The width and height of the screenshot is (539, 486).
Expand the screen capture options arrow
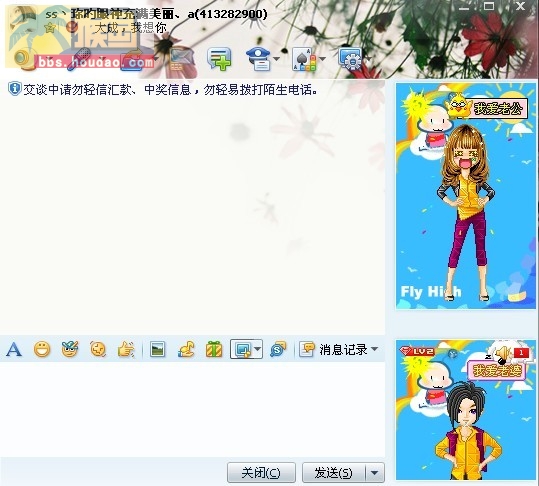coord(258,350)
